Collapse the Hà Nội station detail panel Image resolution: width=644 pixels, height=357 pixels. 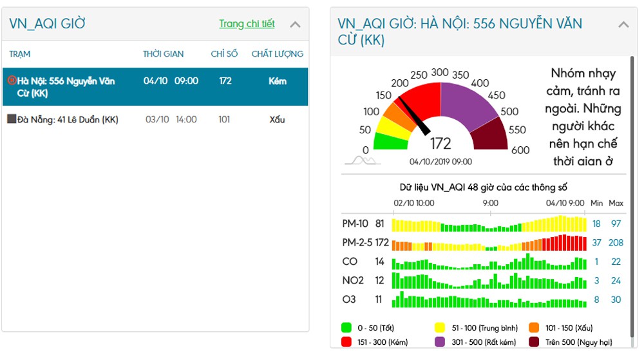coord(623,24)
